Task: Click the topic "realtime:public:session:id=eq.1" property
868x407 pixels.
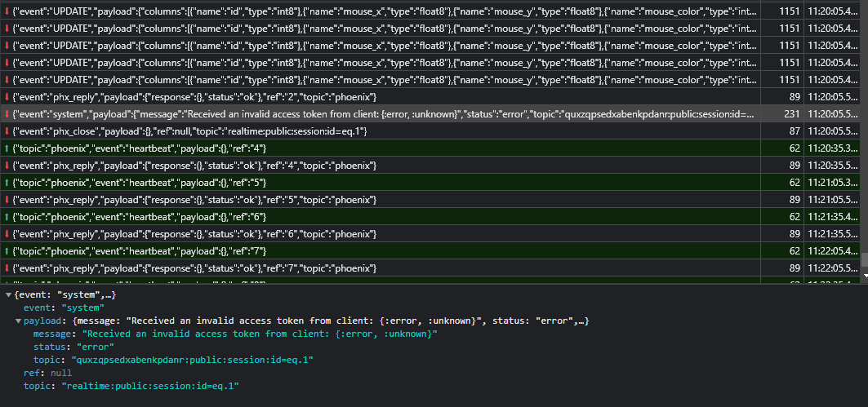Action: (x=131, y=386)
